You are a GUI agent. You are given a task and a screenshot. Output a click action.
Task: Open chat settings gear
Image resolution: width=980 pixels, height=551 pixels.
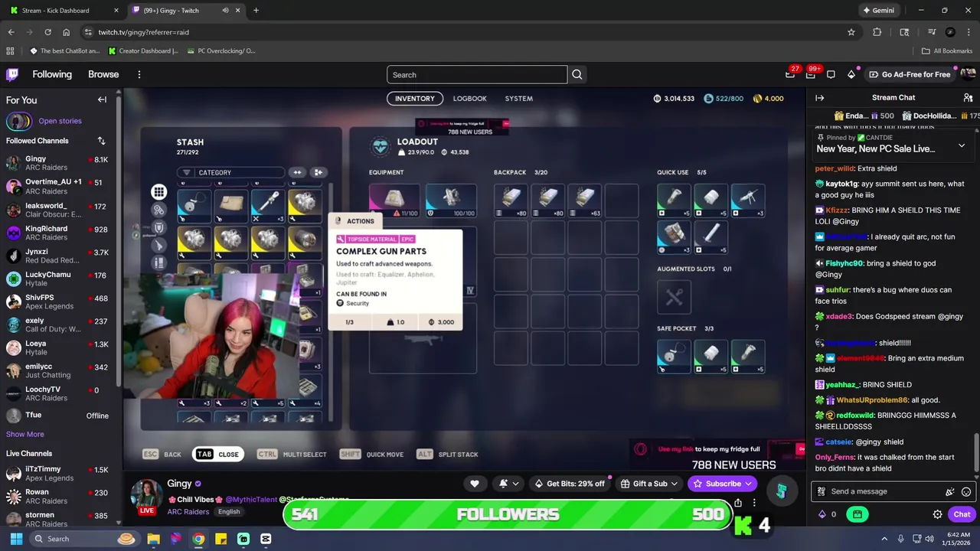coord(937,514)
